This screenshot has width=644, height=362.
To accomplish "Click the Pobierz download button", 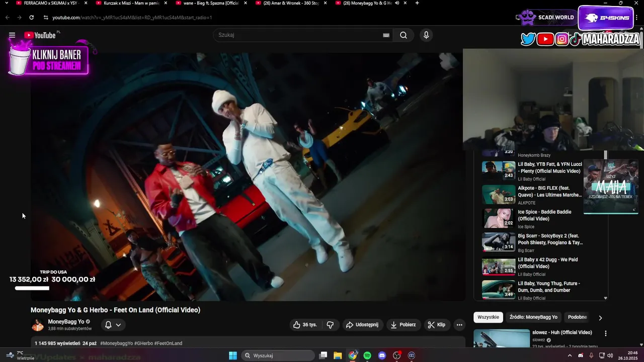I will tap(404, 325).
